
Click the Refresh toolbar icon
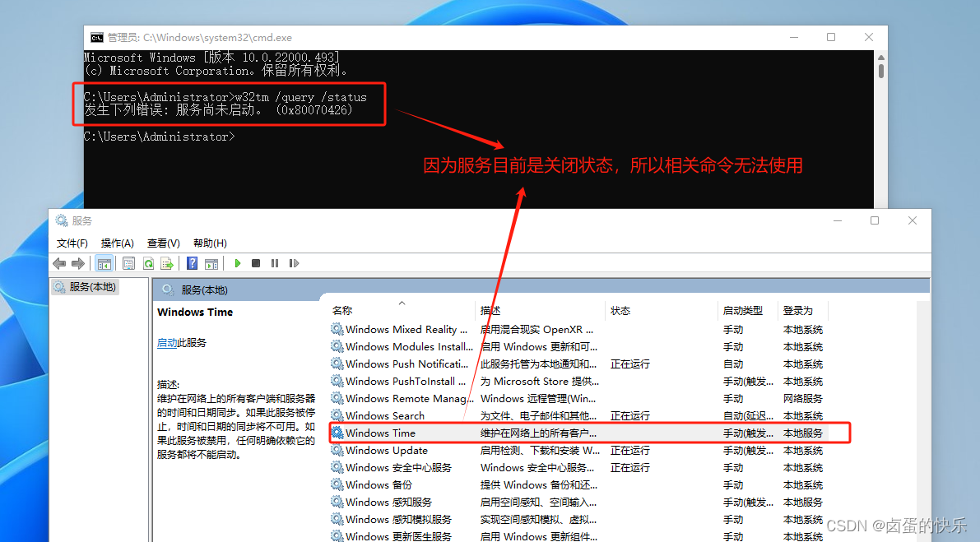(148, 263)
